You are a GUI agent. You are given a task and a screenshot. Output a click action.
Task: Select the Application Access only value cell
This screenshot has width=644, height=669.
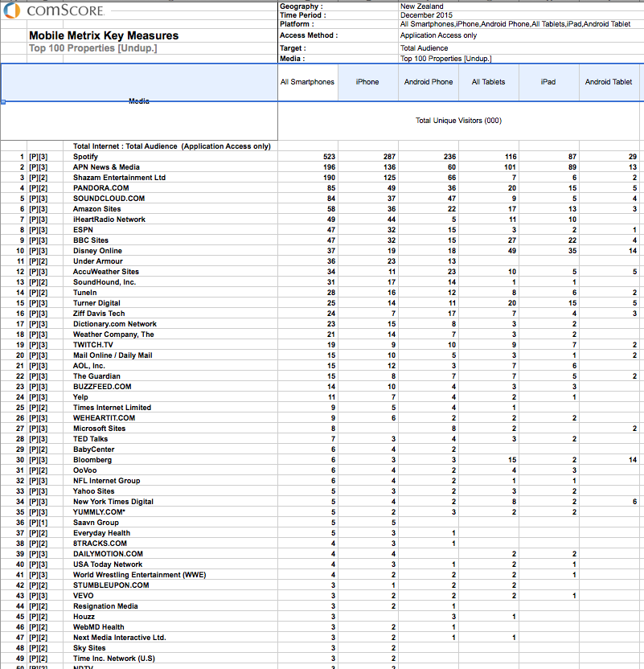[x=438, y=35]
